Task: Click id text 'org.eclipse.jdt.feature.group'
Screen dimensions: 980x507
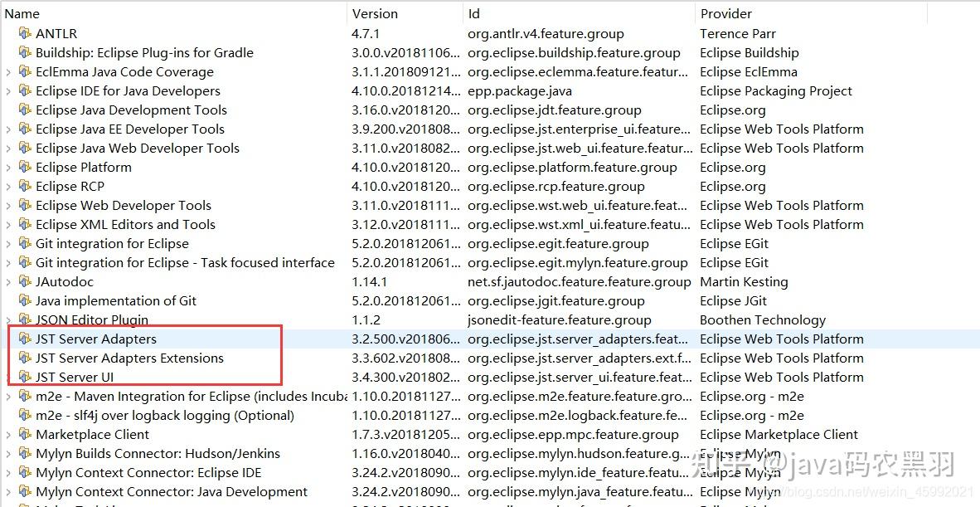Action: point(555,110)
